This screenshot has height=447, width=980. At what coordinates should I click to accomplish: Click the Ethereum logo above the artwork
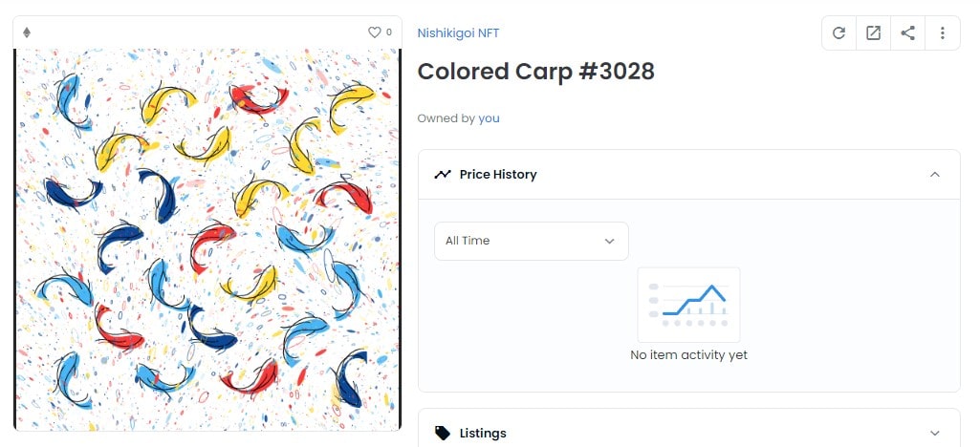click(26, 32)
